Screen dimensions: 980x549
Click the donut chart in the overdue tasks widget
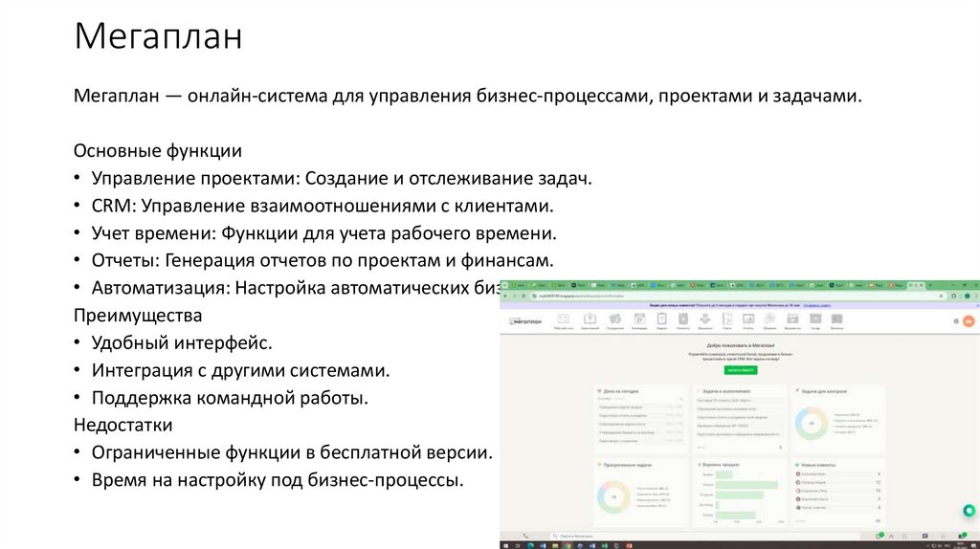pyautogui.click(x=613, y=497)
